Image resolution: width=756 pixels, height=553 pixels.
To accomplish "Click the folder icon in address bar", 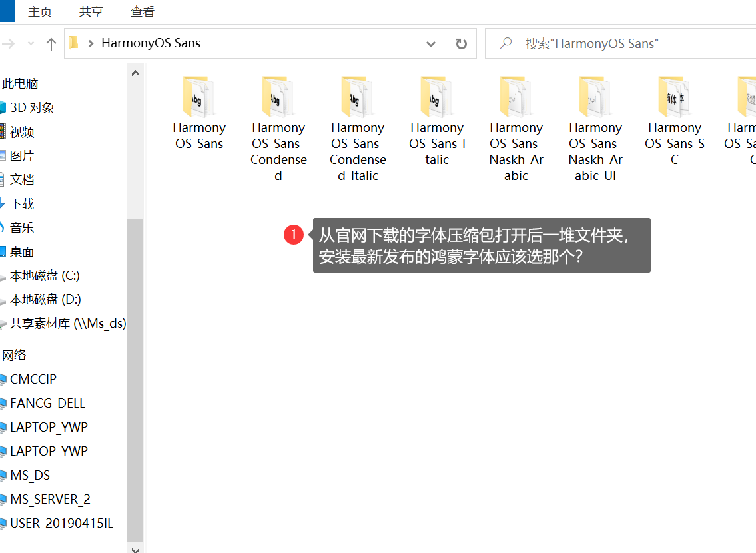I will click(x=73, y=43).
